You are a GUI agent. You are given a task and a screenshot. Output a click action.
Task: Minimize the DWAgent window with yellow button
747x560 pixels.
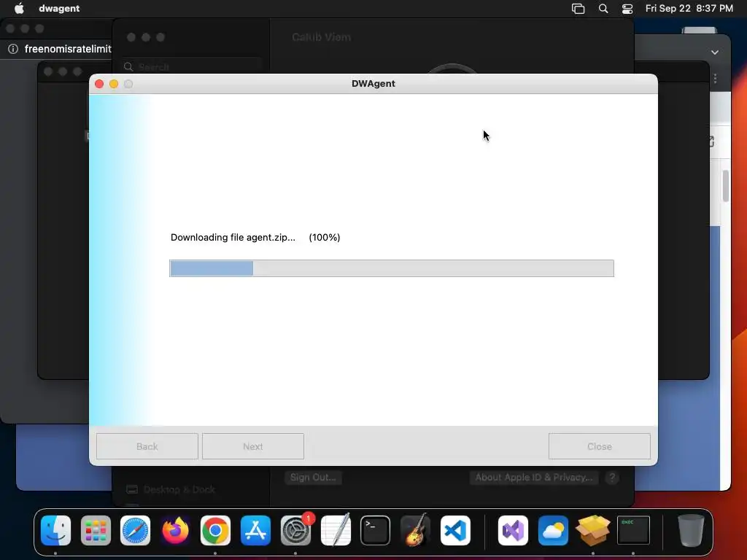114,84
